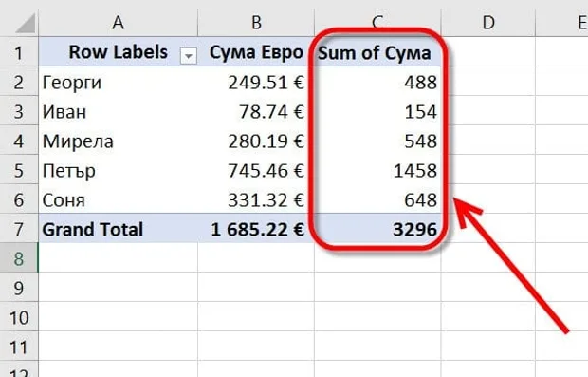588x377 pixels.
Task: Select column D header
Action: tap(488, 23)
